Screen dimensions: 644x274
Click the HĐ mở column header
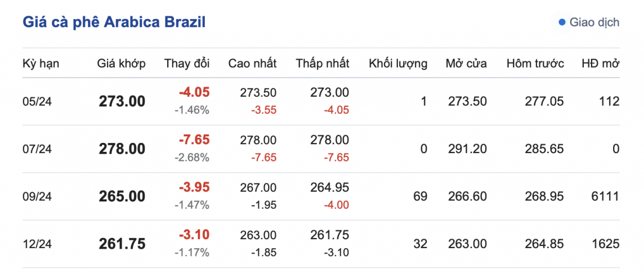[600, 63]
